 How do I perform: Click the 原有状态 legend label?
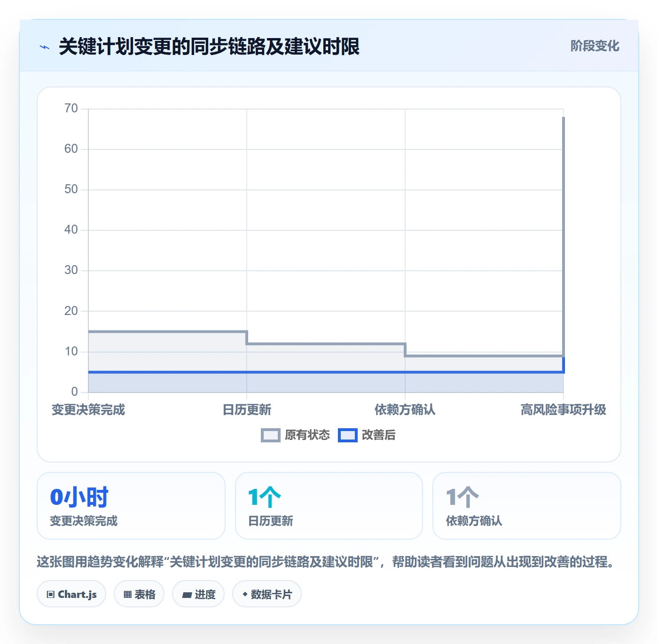coord(307,435)
